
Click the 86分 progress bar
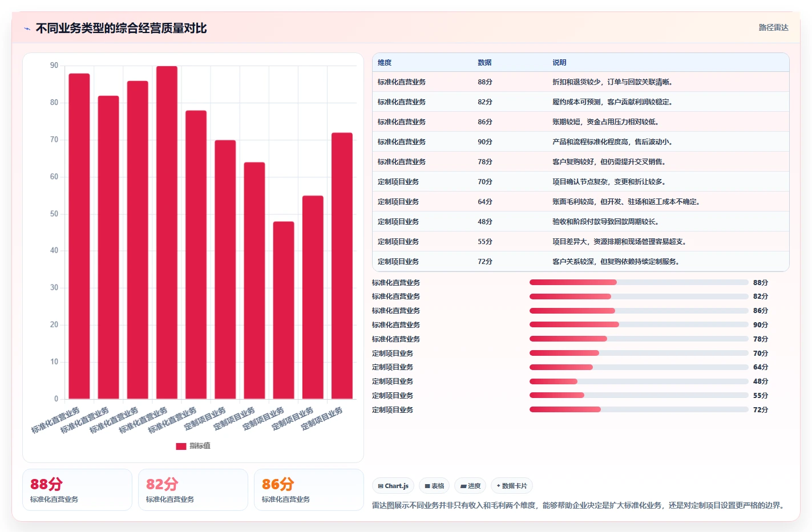point(639,311)
